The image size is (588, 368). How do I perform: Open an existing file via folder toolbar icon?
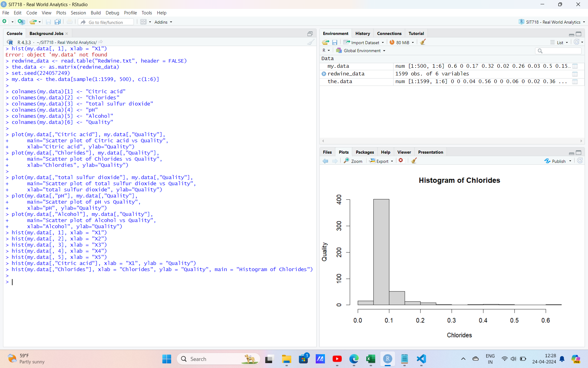pyautogui.click(x=33, y=22)
